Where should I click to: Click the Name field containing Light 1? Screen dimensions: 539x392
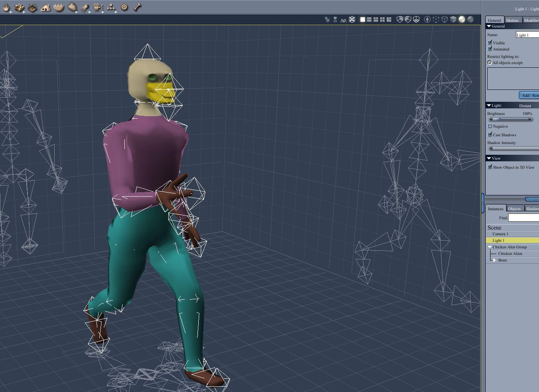[x=527, y=35]
